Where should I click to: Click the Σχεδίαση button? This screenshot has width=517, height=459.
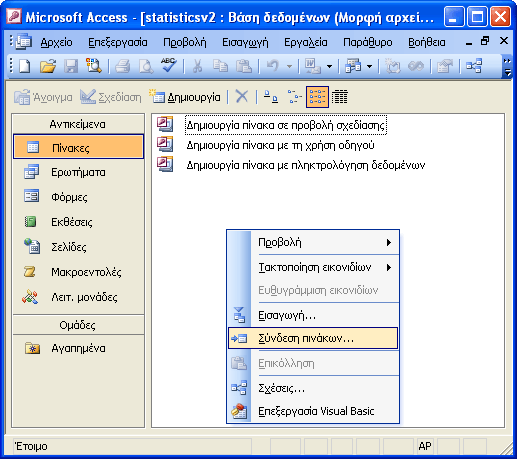[111, 97]
